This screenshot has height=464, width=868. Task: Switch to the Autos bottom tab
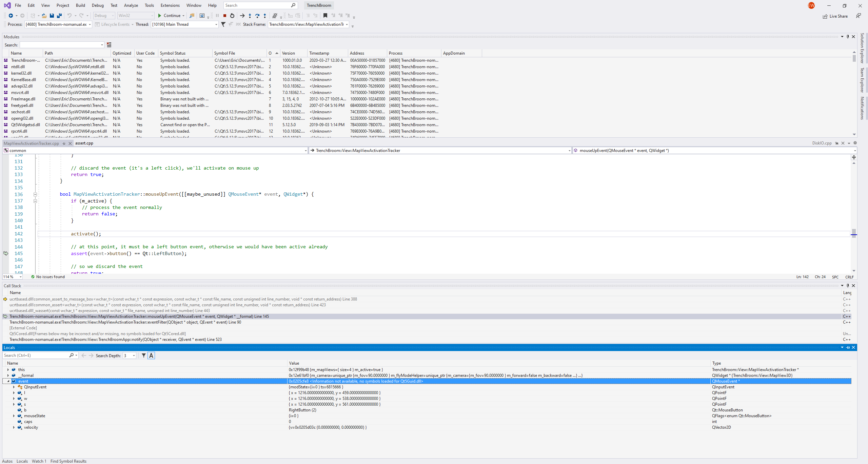(x=7, y=461)
